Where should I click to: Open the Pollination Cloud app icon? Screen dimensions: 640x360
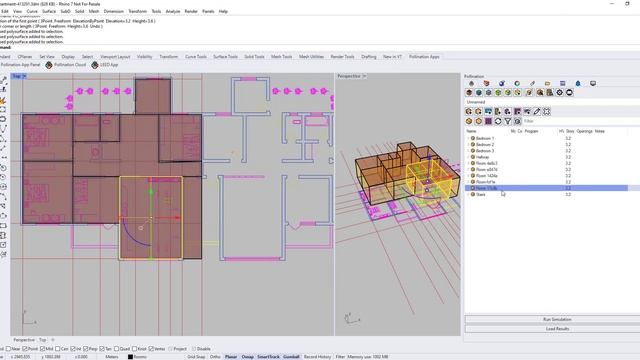(49, 65)
